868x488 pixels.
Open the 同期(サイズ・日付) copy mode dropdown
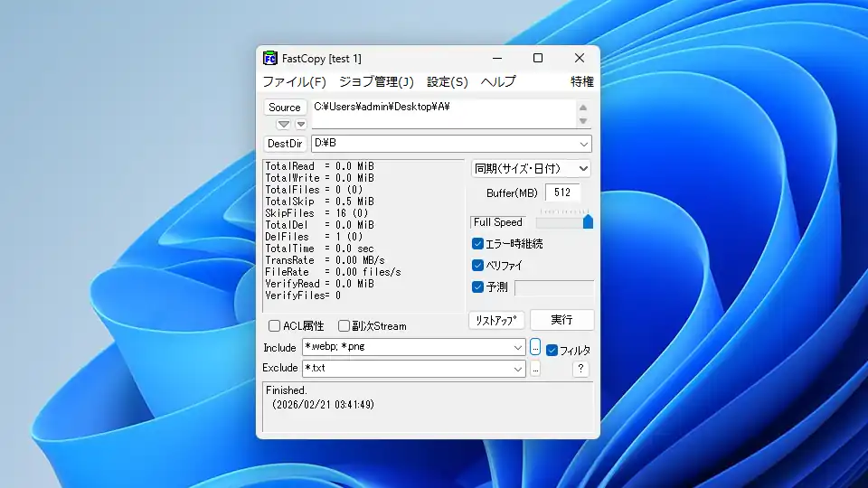click(x=531, y=168)
